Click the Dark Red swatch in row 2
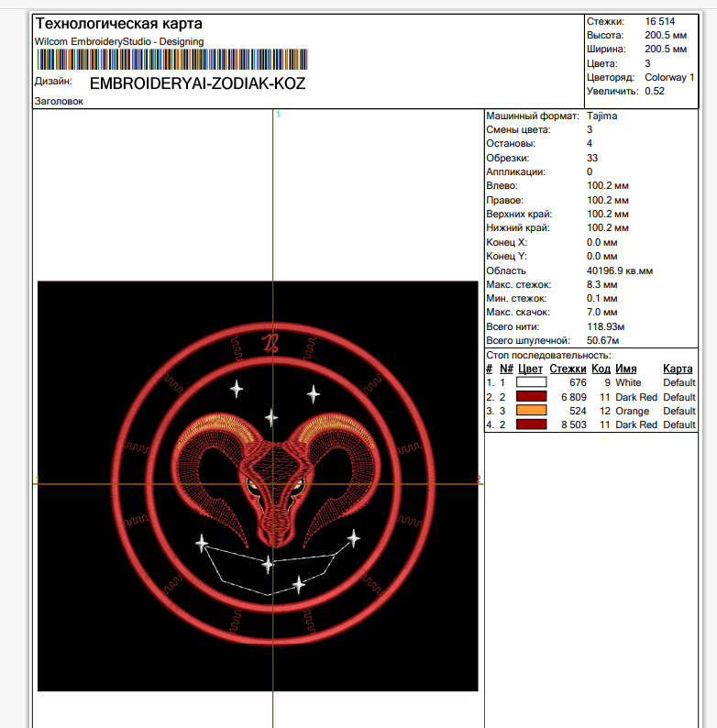The width and height of the screenshot is (717, 728). point(531,397)
